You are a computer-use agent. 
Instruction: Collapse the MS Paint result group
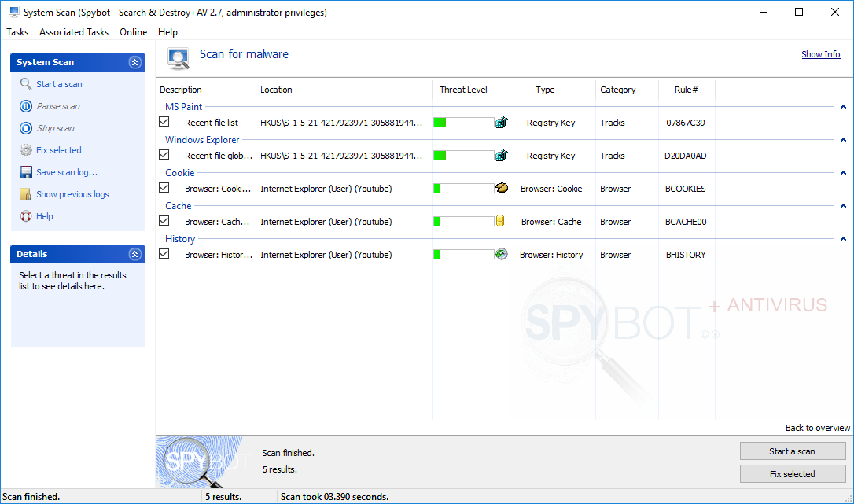pos(843,107)
